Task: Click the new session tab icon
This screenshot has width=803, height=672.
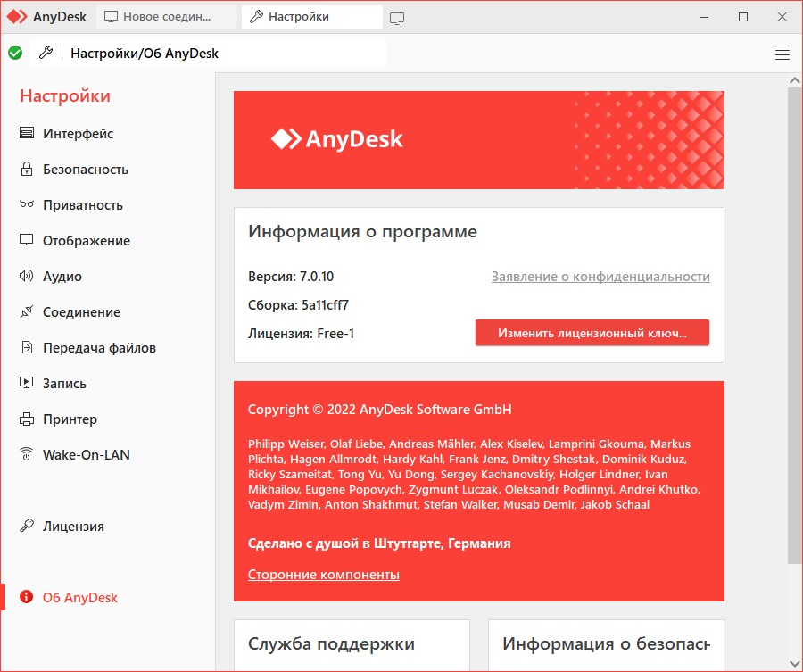Action: coord(397,19)
